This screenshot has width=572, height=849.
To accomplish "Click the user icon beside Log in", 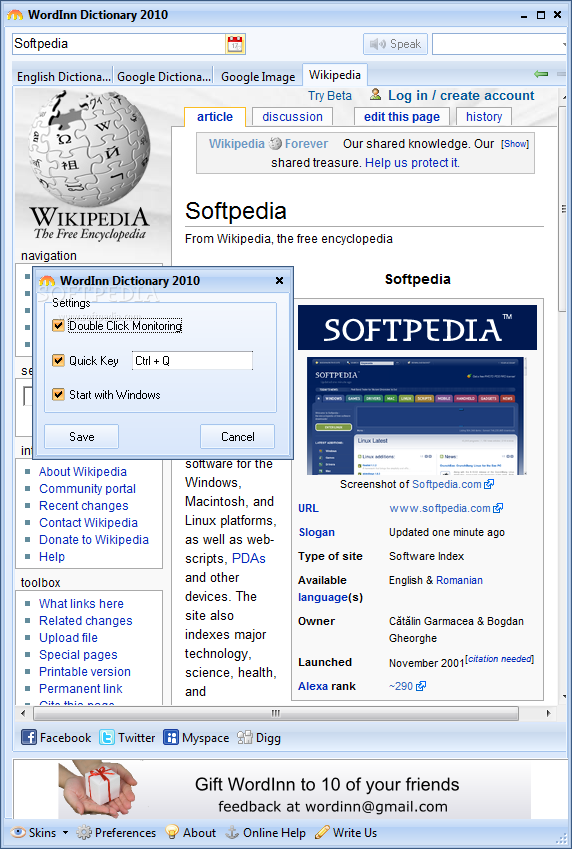I will [375, 95].
